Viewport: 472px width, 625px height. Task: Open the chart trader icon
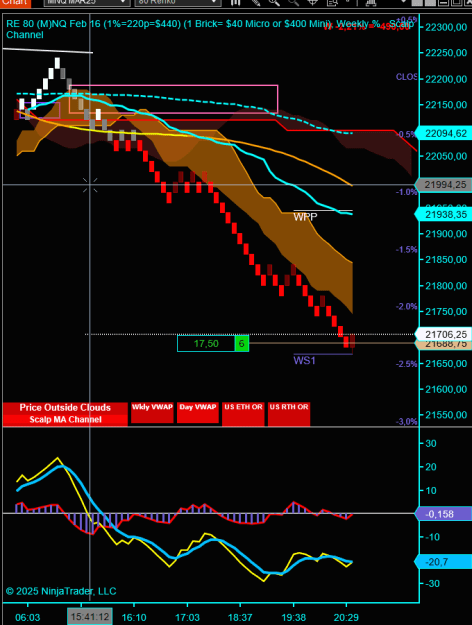point(371,2)
